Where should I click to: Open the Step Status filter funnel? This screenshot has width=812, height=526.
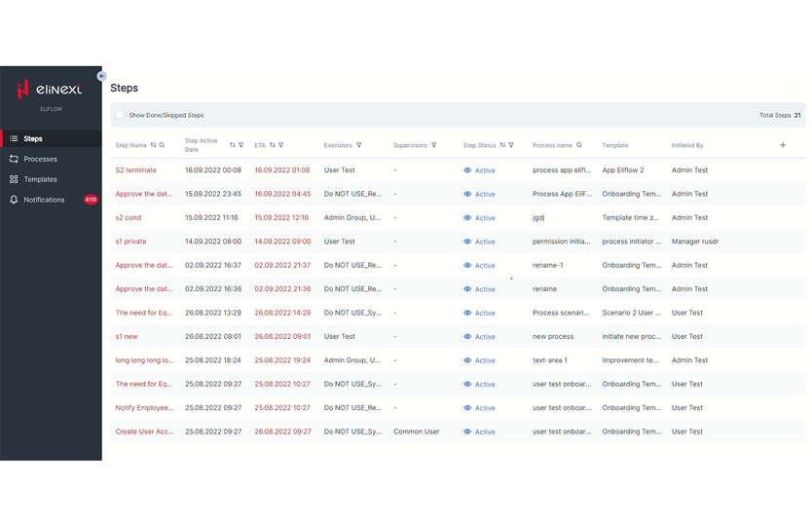pos(511,145)
